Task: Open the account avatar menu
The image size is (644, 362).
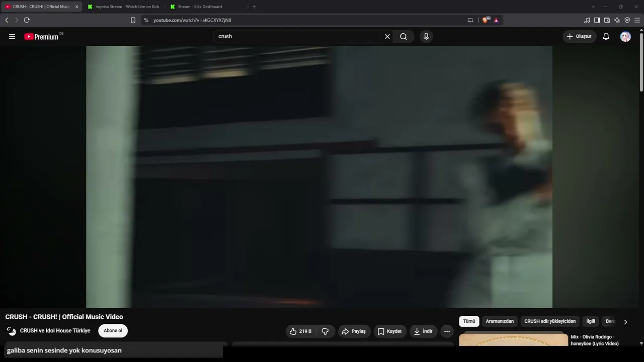Action: (x=625, y=37)
